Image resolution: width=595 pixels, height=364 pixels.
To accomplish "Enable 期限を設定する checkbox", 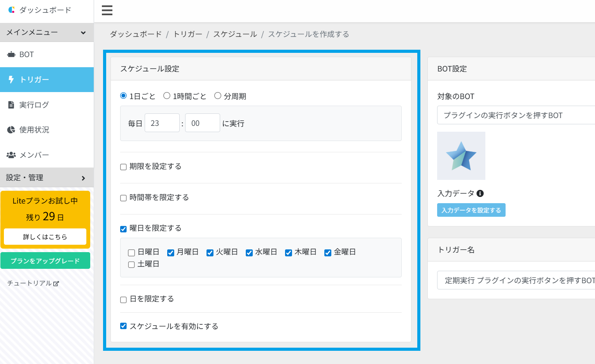I will coord(123,167).
